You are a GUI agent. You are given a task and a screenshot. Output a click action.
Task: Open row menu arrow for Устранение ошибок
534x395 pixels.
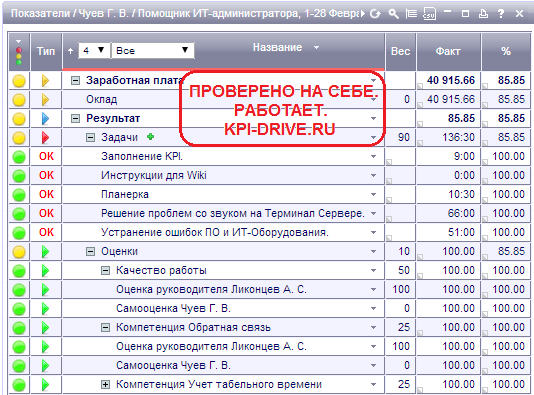click(374, 233)
